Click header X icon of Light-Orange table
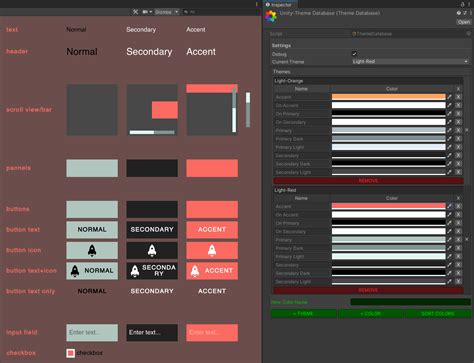Screen dimensions: 474x363 point(459,89)
